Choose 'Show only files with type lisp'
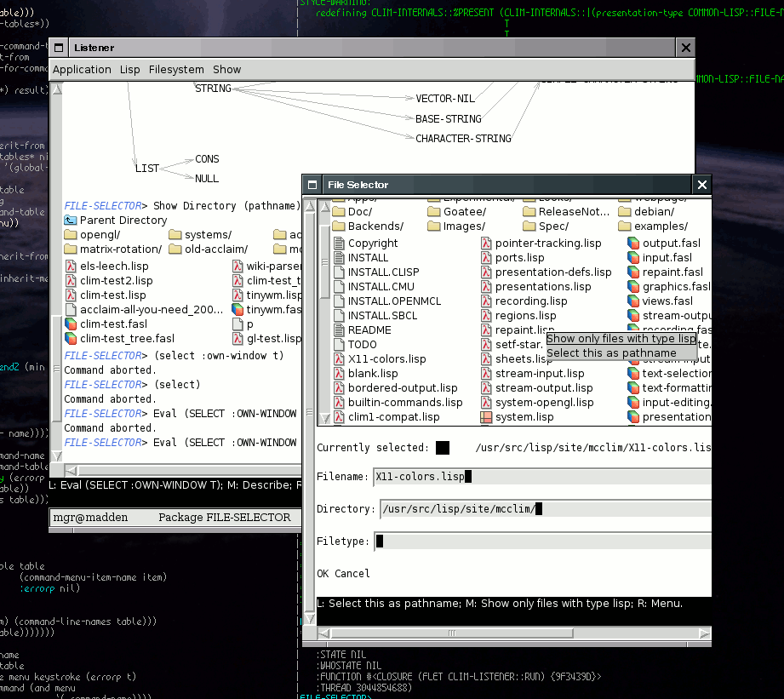This screenshot has width=784, height=699. click(x=621, y=339)
